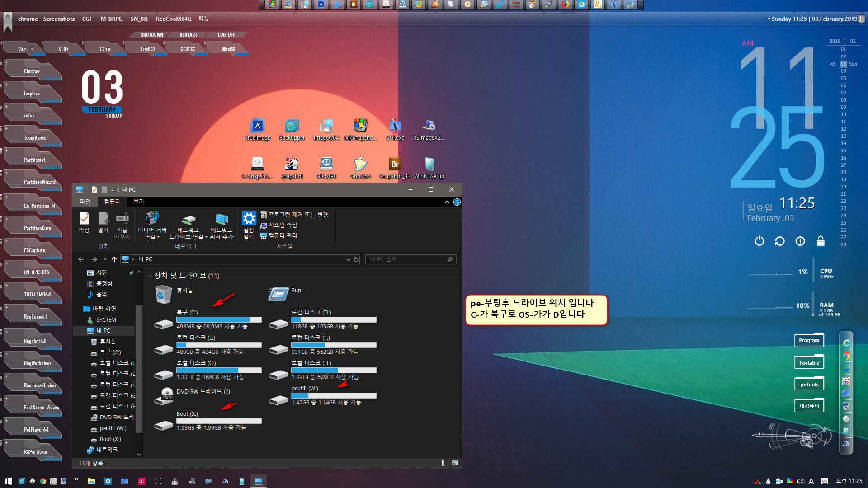Open the WinNTSetup desktop icon

429,168
